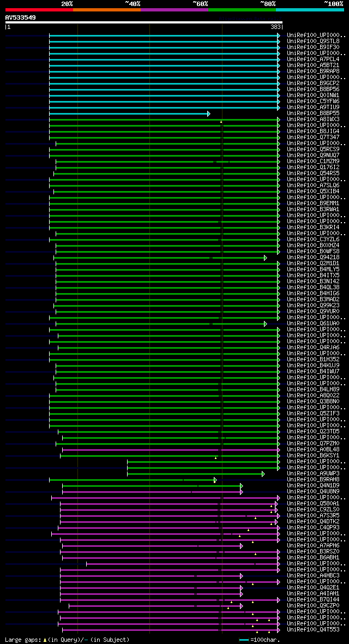Click the UniRef100_B4KUJ9 label

(x=313, y=366)
